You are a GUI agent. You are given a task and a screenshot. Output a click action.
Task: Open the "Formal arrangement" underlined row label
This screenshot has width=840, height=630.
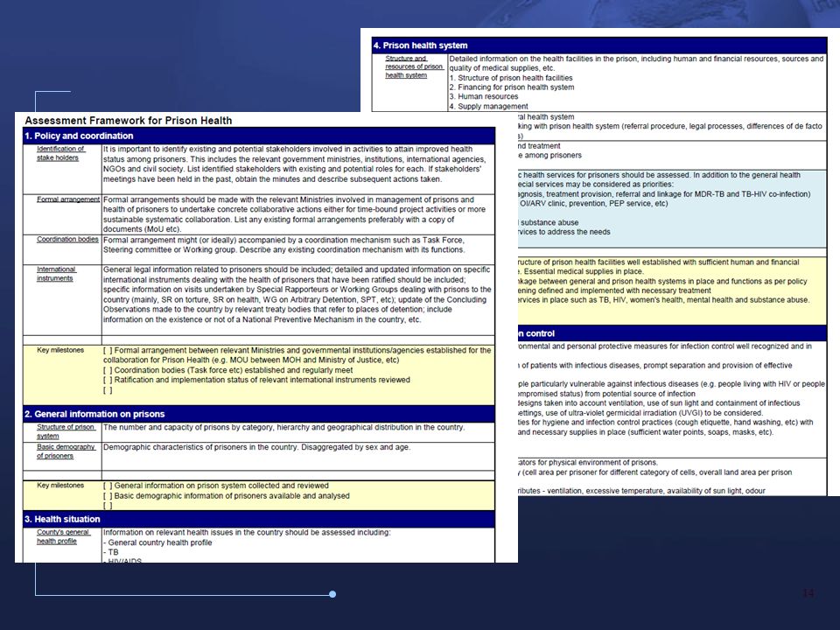click(x=68, y=199)
